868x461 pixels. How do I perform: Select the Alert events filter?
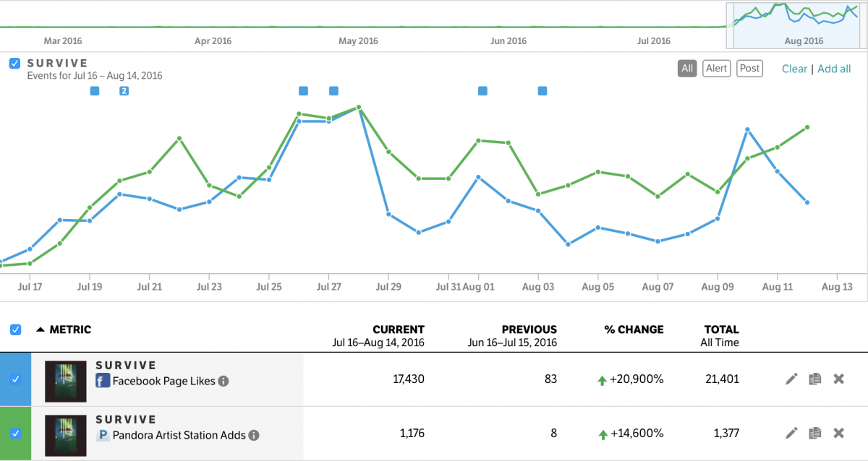coord(716,69)
